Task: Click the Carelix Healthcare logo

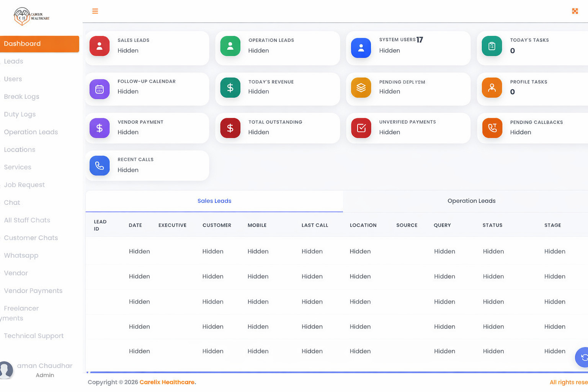Action: (31, 16)
